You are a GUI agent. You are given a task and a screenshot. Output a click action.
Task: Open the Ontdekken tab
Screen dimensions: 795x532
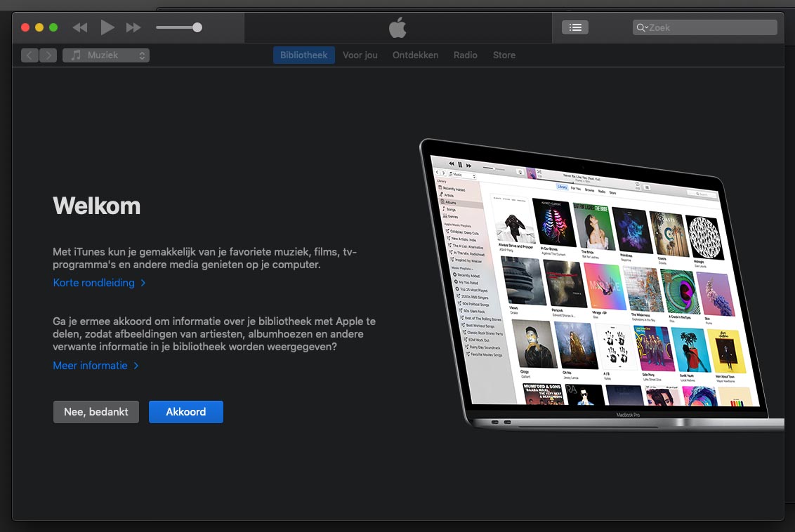click(415, 55)
